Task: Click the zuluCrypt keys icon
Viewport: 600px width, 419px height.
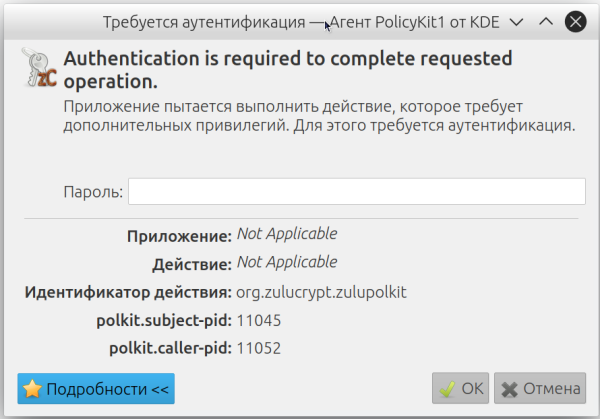Action: (x=39, y=71)
